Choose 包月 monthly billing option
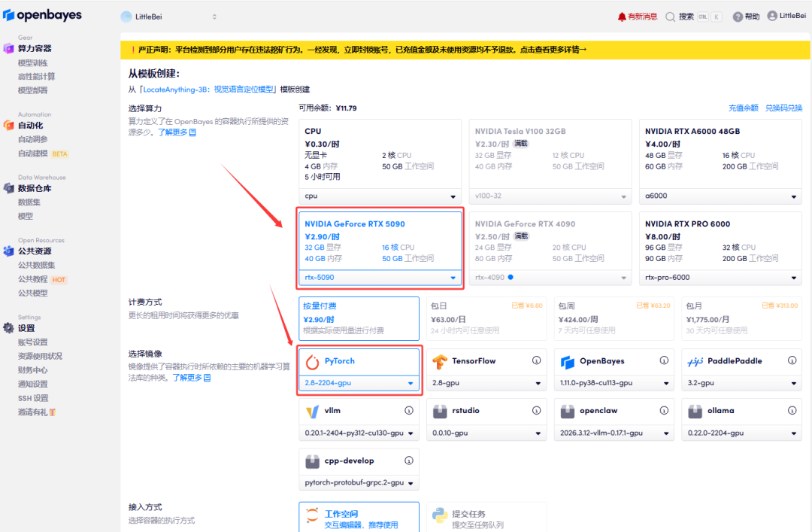This screenshot has height=532, width=812. click(741, 318)
